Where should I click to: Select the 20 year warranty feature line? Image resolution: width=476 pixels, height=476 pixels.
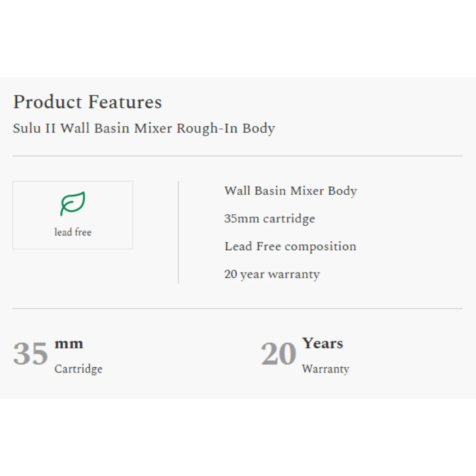click(272, 274)
